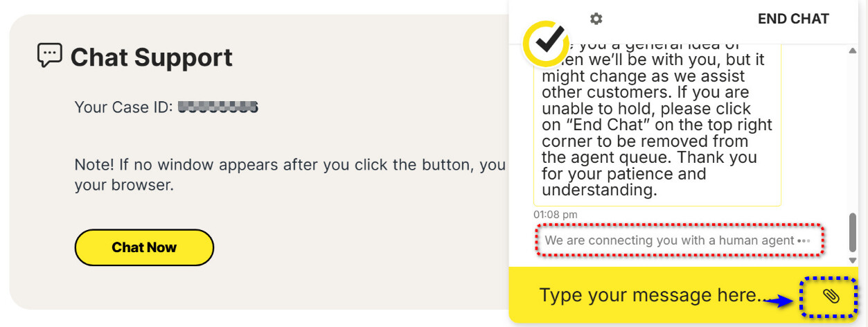Start a session with Chat Now button

144,247
